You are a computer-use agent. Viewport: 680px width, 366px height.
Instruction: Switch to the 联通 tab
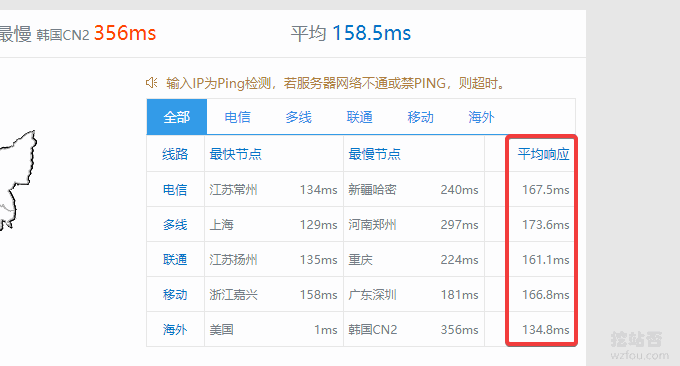(x=359, y=117)
